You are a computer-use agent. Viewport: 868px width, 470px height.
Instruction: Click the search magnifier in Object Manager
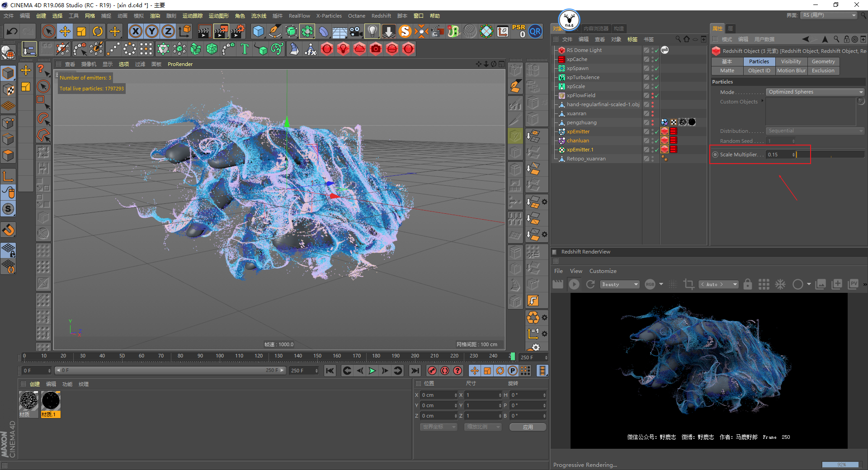[x=678, y=39]
